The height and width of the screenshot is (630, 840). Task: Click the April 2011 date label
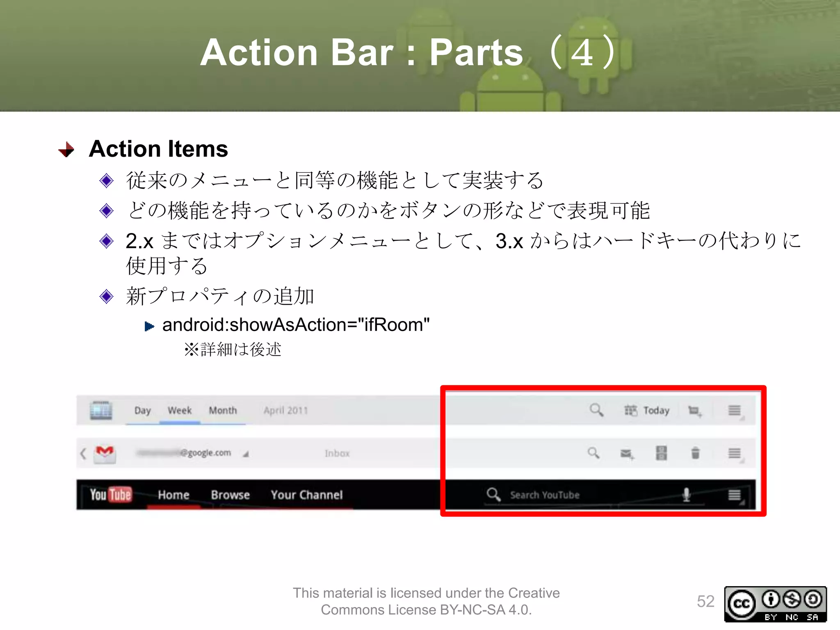tap(286, 411)
